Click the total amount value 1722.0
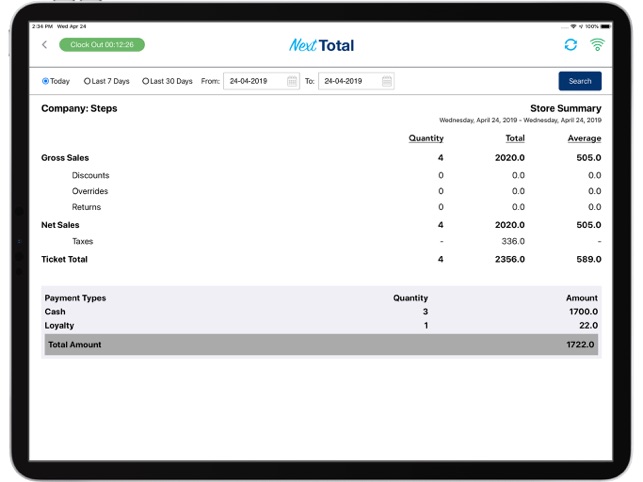 580,345
